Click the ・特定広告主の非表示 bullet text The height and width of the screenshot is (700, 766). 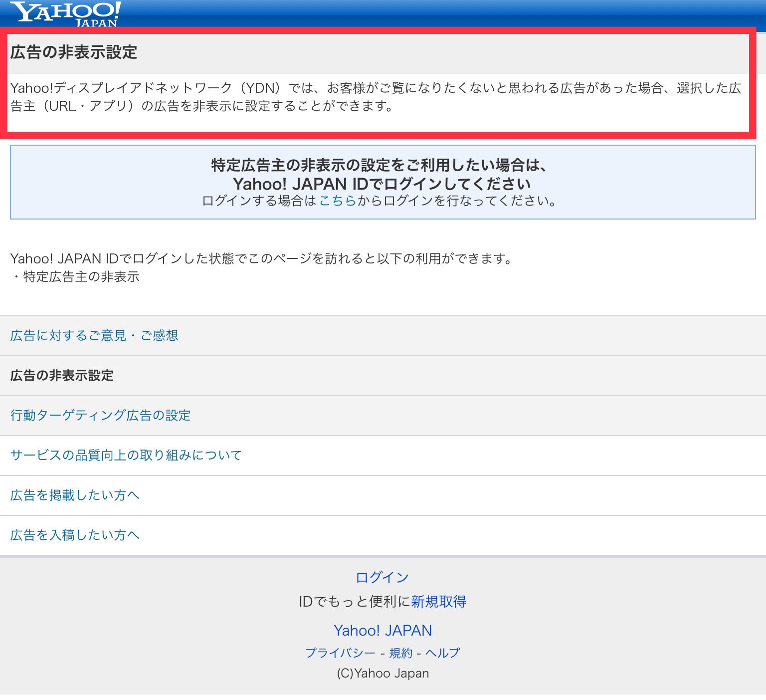(x=75, y=276)
